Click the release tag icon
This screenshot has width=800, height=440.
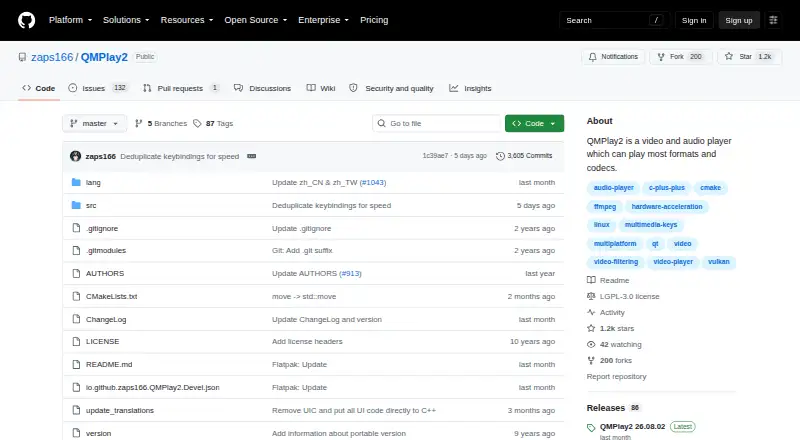pos(591,428)
